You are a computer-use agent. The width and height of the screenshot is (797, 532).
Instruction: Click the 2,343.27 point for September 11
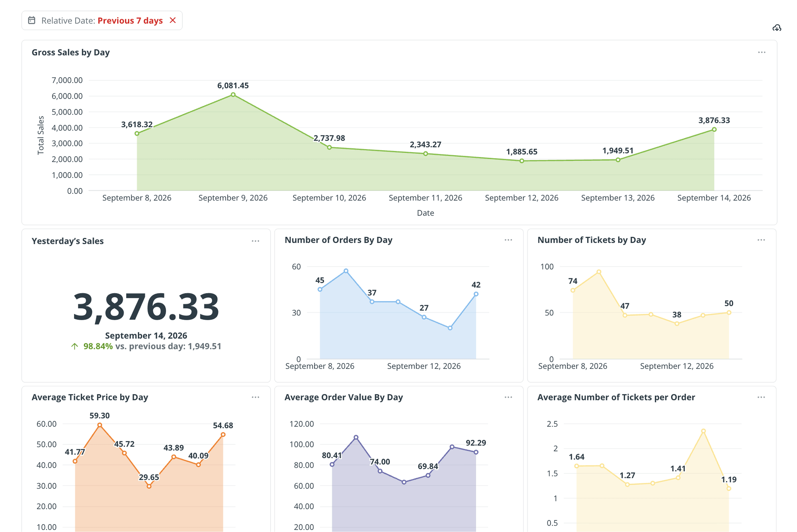(x=425, y=154)
